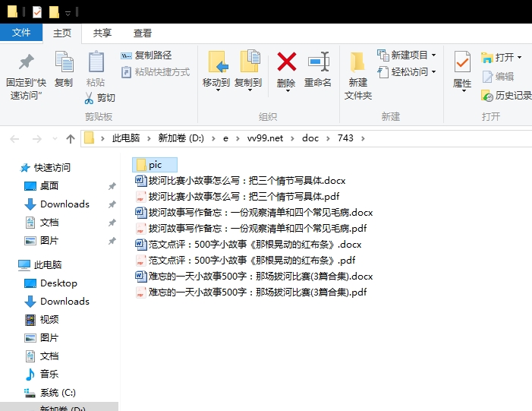Click the Back navigation arrow

14,138
